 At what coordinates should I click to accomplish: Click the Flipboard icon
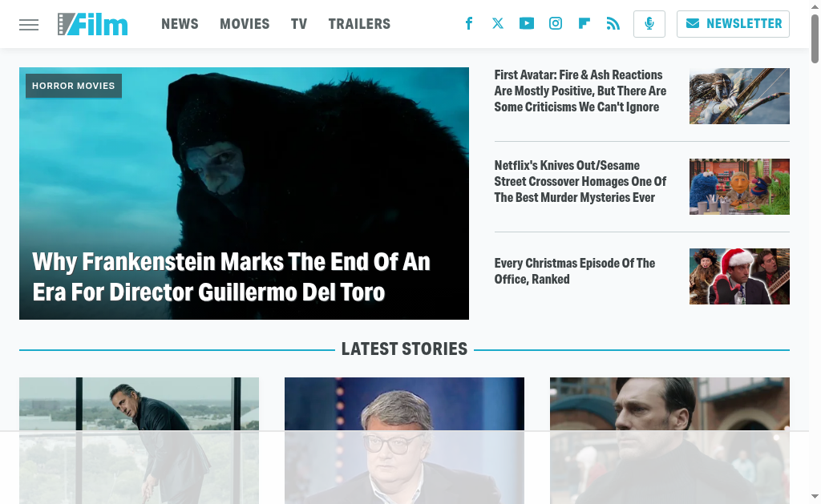pos(584,23)
